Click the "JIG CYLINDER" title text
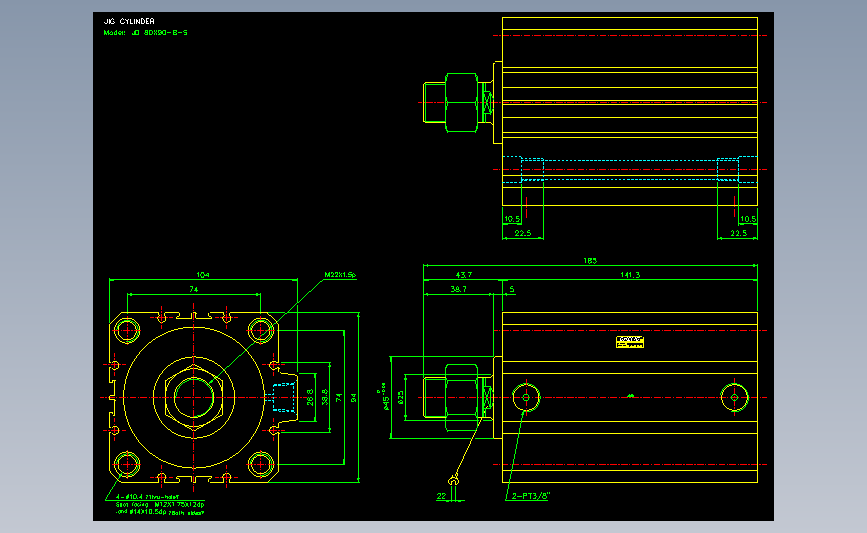The height and width of the screenshot is (533, 867). tap(129, 21)
